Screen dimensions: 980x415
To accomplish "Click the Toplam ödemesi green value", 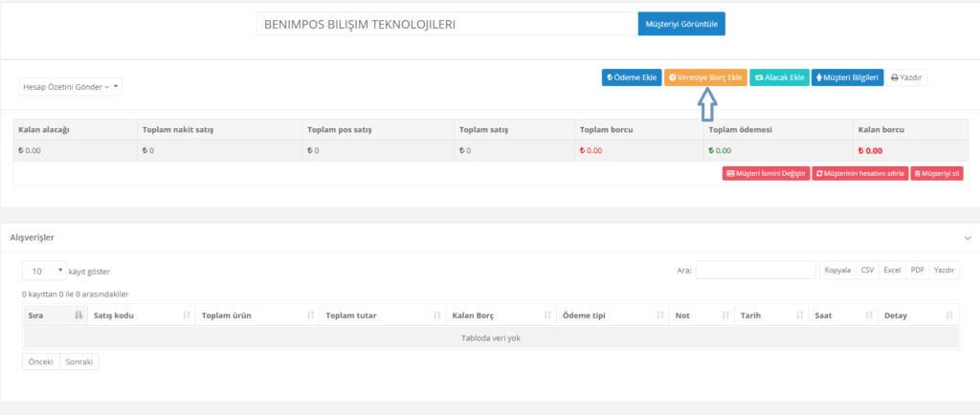I will [720, 150].
